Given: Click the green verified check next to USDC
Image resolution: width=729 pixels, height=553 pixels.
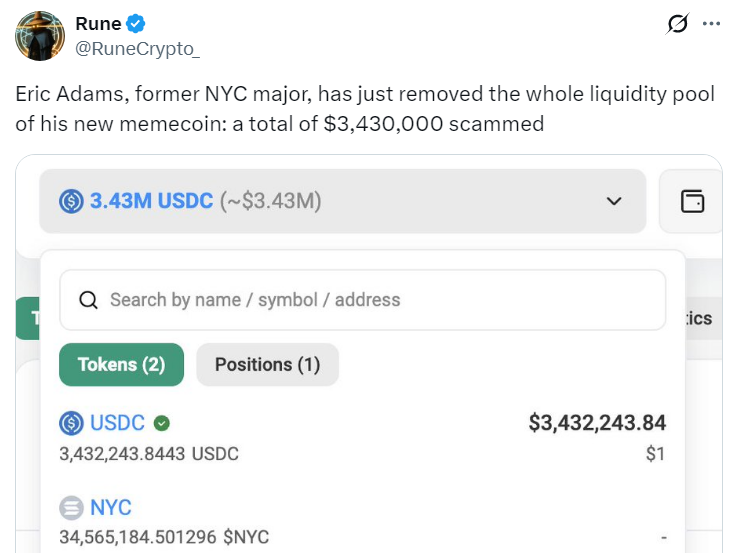Looking at the screenshot, I should pos(161,423).
